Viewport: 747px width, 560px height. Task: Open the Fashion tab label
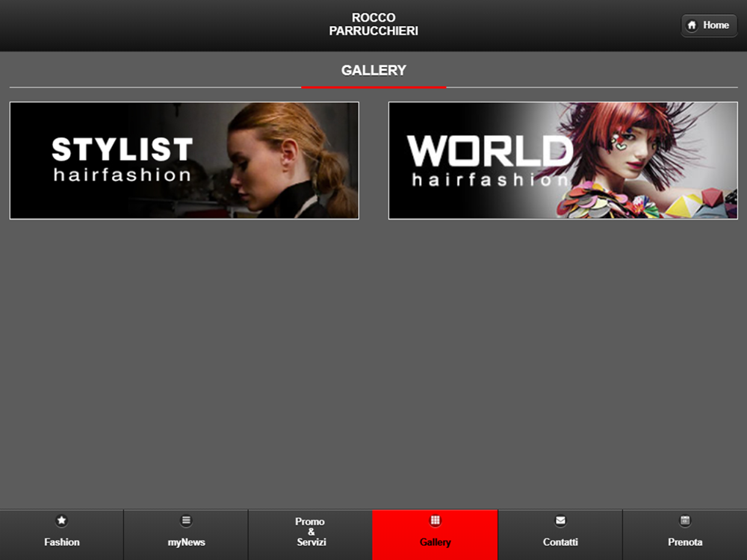click(x=62, y=542)
